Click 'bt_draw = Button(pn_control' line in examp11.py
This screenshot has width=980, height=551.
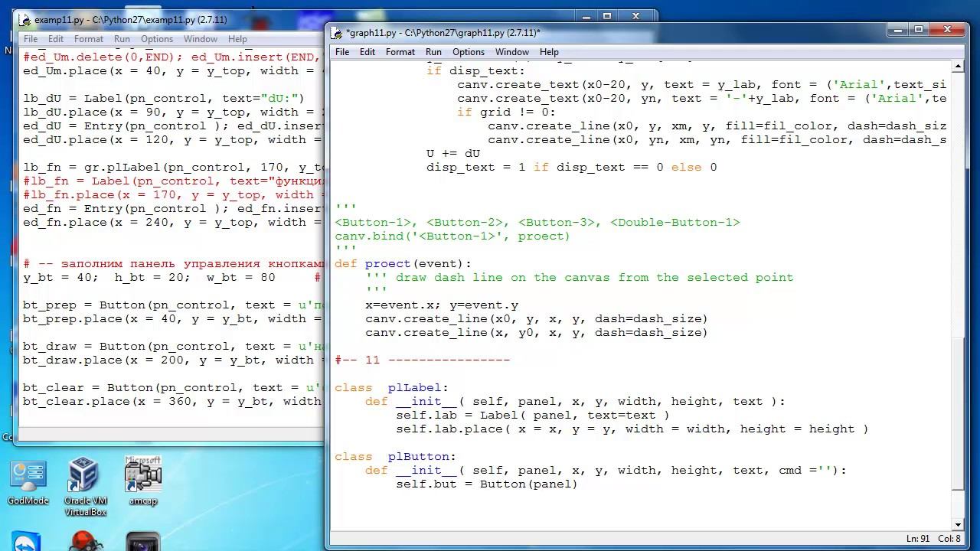173,347
